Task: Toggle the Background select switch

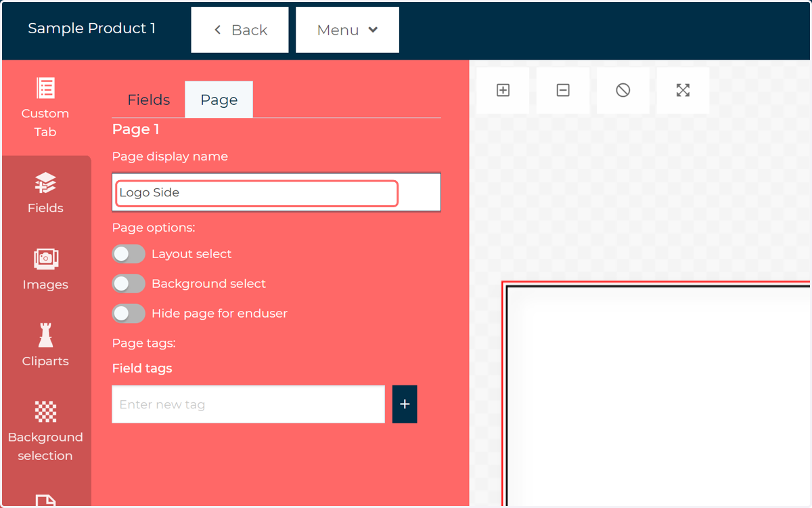Action: [129, 284]
